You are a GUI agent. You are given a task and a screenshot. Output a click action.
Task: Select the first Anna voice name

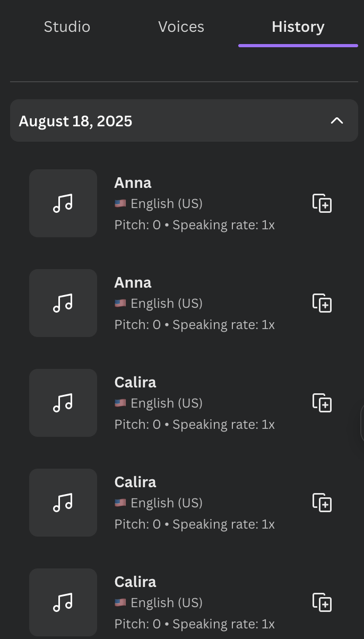coord(133,183)
